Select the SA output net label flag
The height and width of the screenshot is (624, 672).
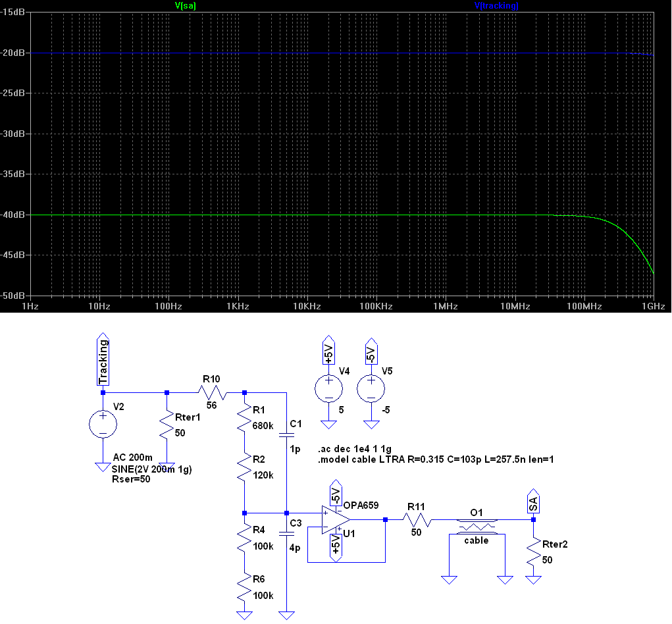click(533, 501)
